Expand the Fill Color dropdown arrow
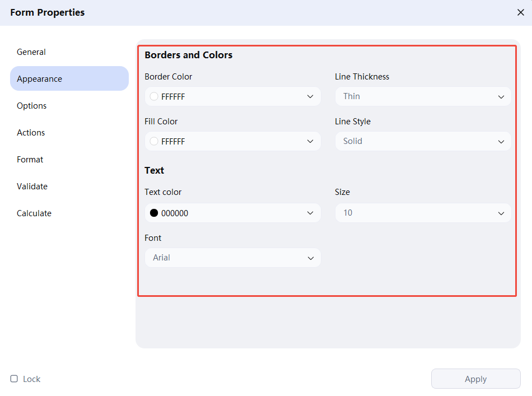The height and width of the screenshot is (396, 532). (310, 141)
